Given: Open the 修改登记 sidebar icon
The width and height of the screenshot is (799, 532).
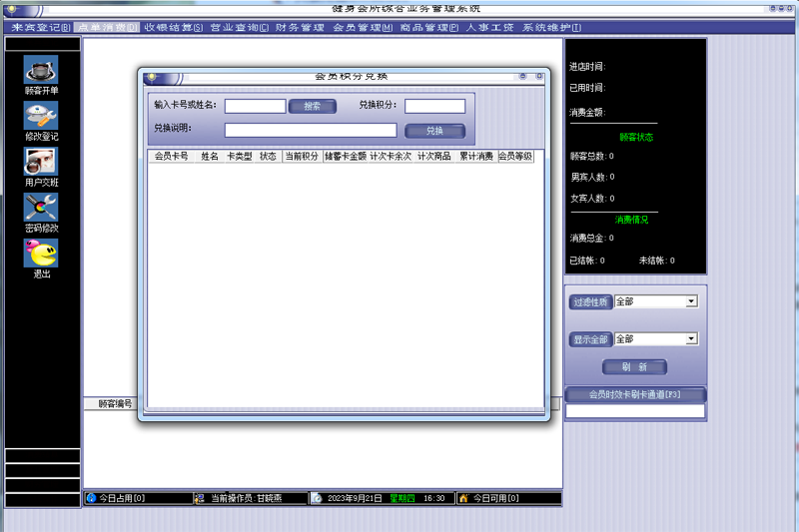Looking at the screenshot, I should pos(41,116).
